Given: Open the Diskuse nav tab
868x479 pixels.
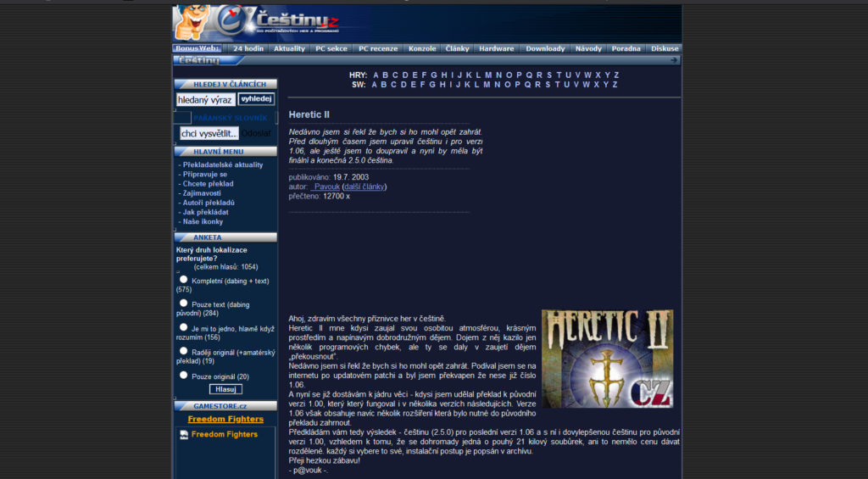Looking at the screenshot, I should 665,48.
